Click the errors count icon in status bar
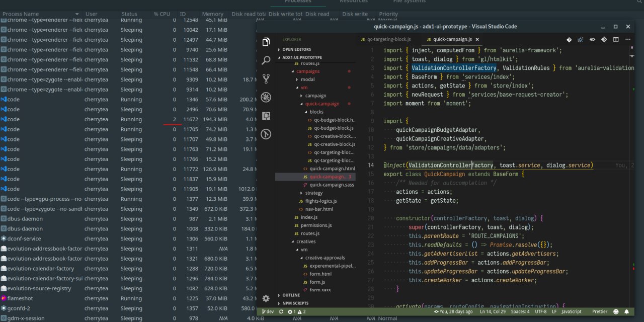This screenshot has width=644, height=322. 291,312
